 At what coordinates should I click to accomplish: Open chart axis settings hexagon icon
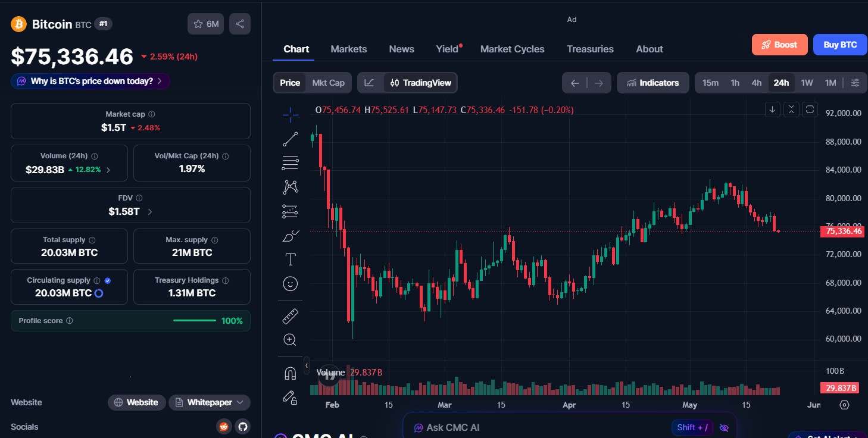pyautogui.click(x=844, y=405)
